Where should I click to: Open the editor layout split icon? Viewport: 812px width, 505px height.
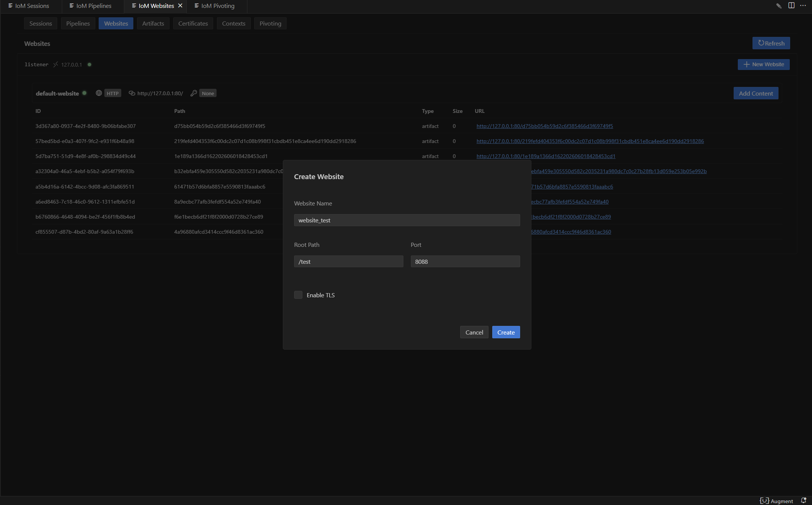click(x=791, y=5)
